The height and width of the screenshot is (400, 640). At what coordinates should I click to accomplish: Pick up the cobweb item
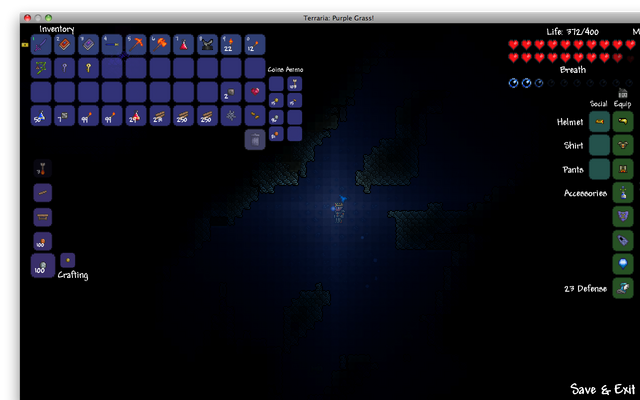click(231, 116)
